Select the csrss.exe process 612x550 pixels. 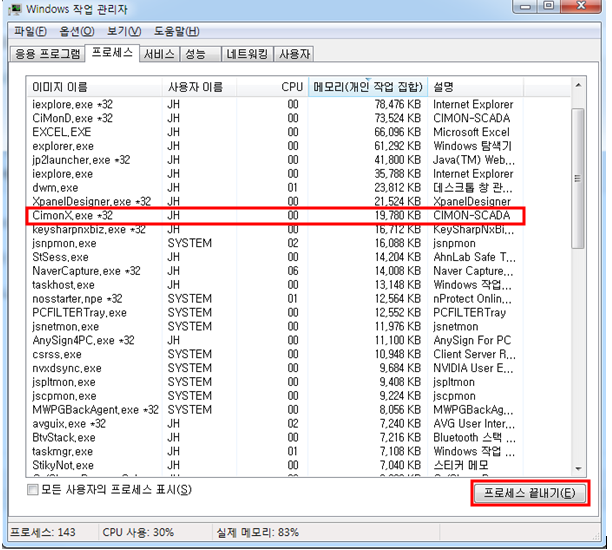(x=275, y=354)
